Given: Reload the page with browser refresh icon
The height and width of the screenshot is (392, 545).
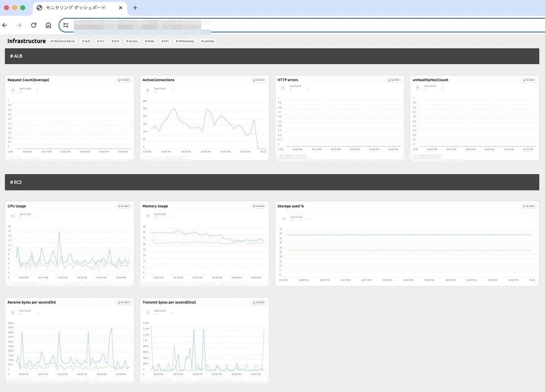Looking at the screenshot, I should [x=34, y=25].
